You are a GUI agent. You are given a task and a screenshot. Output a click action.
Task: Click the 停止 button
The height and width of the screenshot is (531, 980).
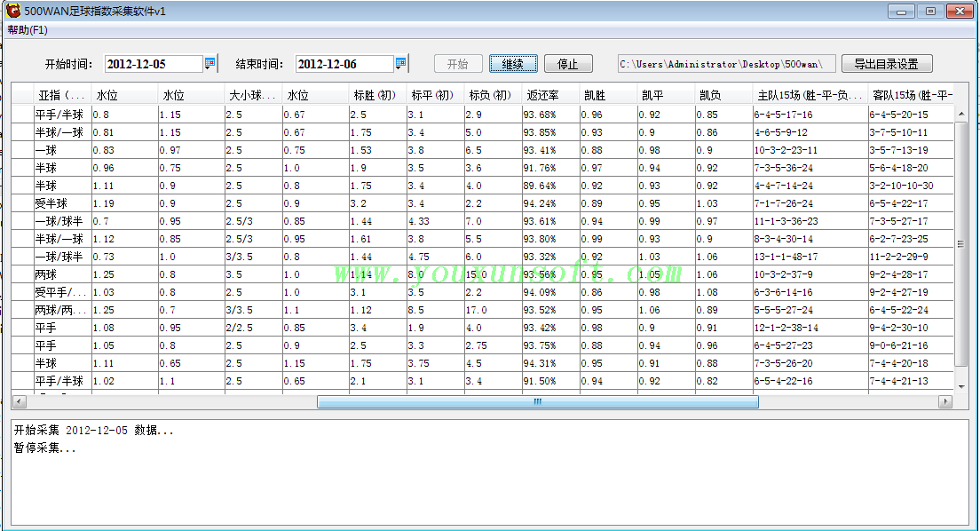(568, 64)
